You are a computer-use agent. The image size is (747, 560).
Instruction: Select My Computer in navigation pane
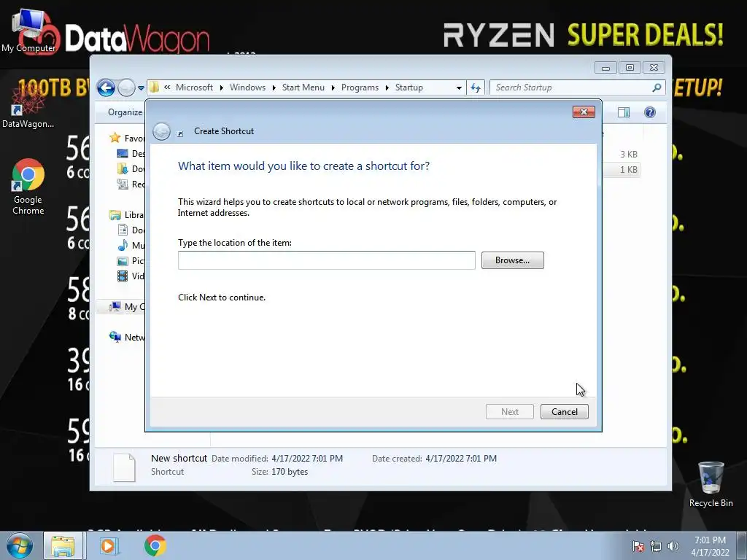click(125, 307)
